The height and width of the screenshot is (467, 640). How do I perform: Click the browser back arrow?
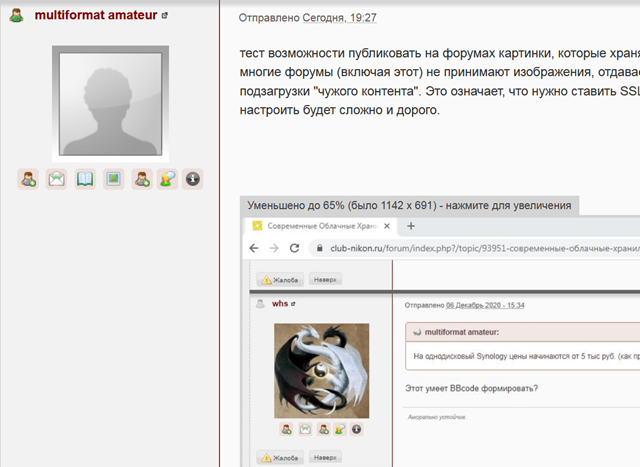pyautogui.click(x=254, y=248)
